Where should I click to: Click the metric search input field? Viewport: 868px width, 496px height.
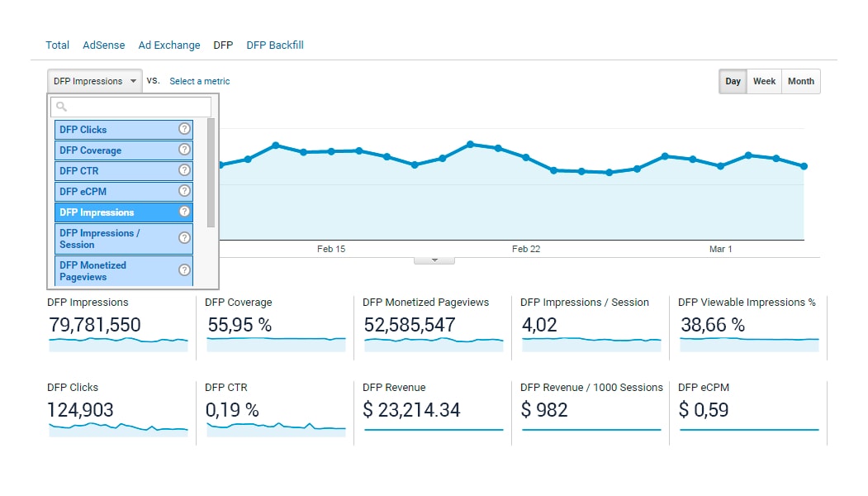coord(136,107)
